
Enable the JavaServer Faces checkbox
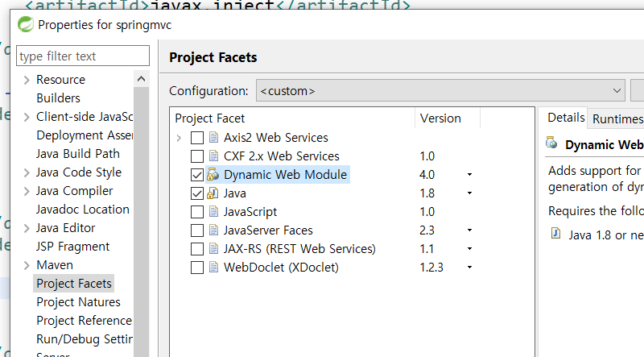(x=197, y=230)
